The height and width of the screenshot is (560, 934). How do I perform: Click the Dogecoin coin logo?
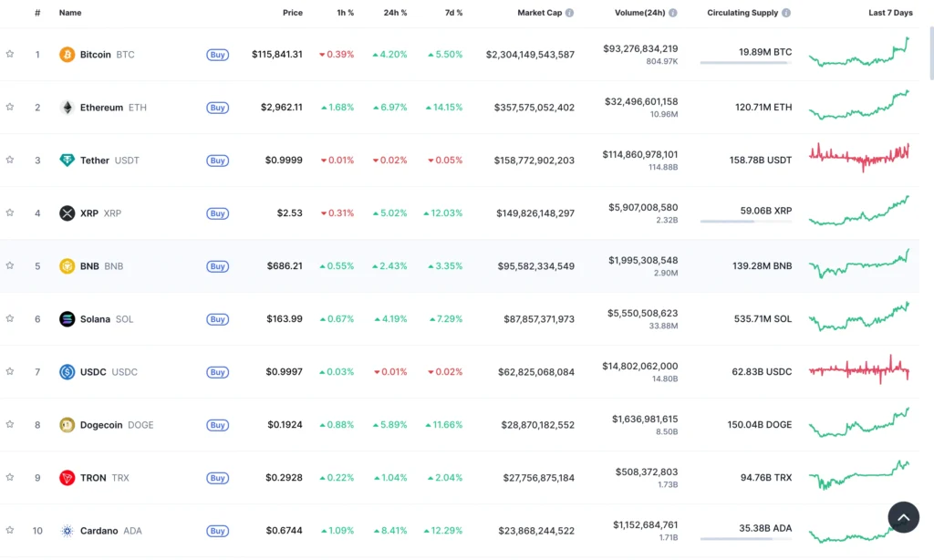pyautogui.click(x=67, y=425)
